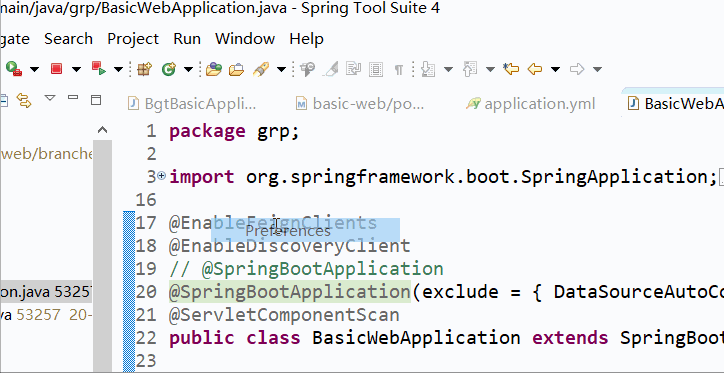Open the Search menu

click(68, 39)
